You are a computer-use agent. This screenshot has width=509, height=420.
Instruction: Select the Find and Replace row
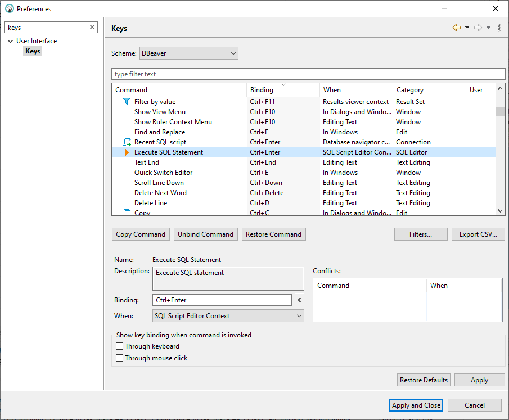point(304,132)
